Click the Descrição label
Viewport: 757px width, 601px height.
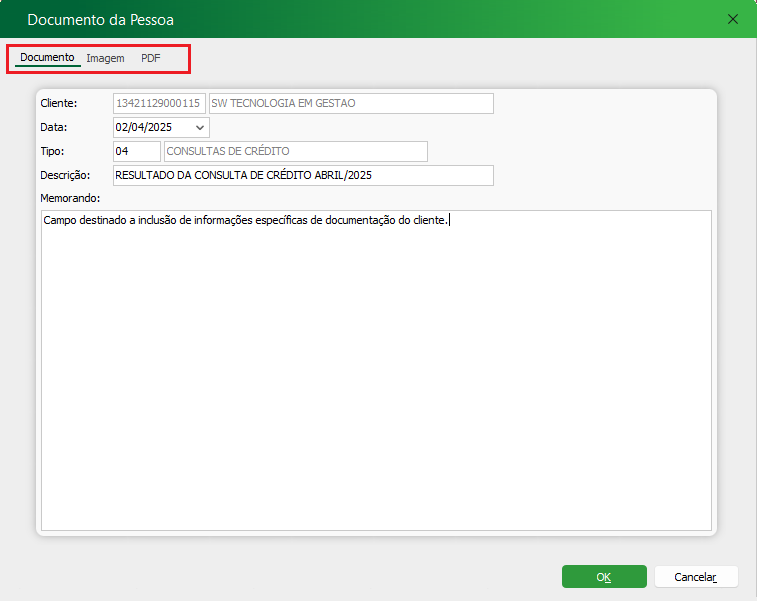coord(65,176)
